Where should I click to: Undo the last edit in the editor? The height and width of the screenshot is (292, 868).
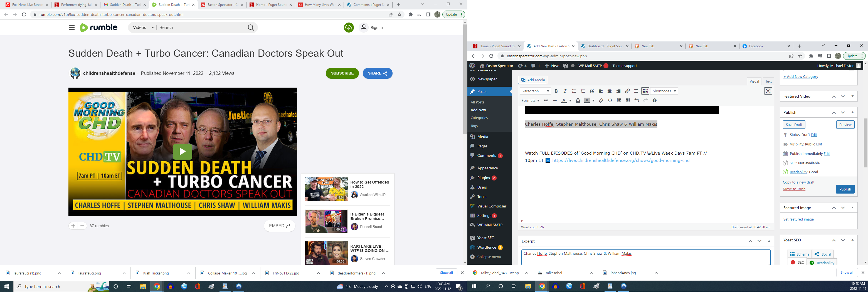[x=637, y=101]
